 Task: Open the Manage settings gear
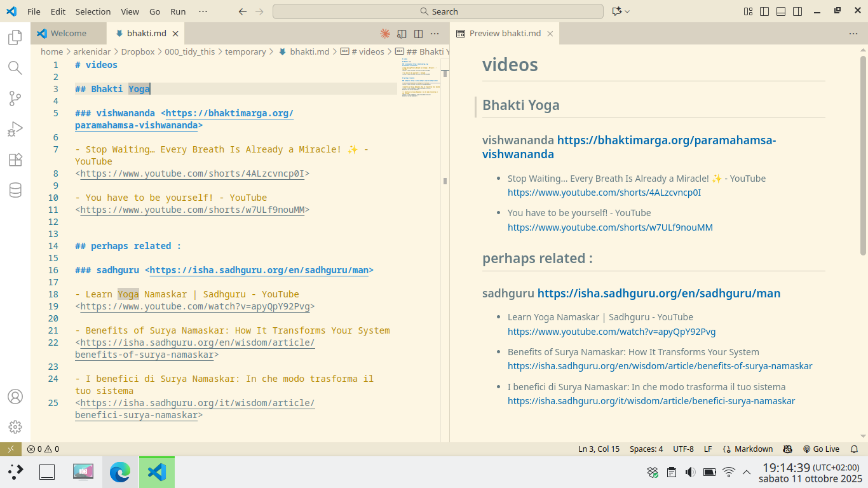15,427
